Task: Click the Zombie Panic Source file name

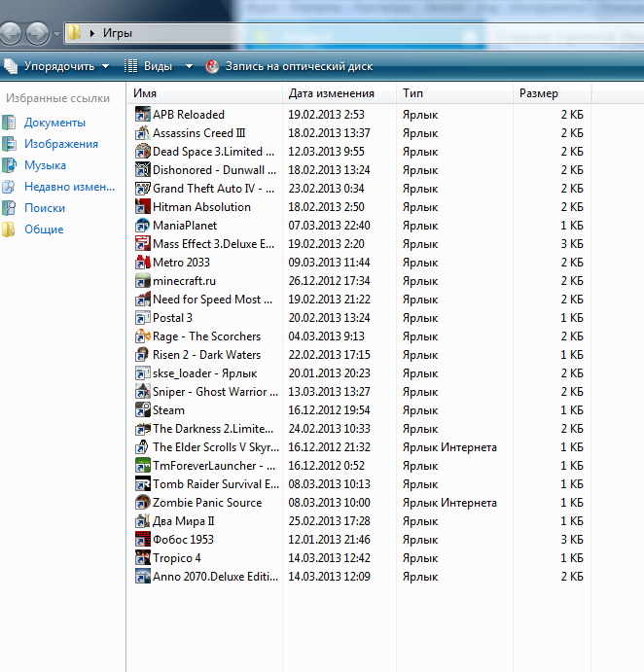Action: point(207,503)
